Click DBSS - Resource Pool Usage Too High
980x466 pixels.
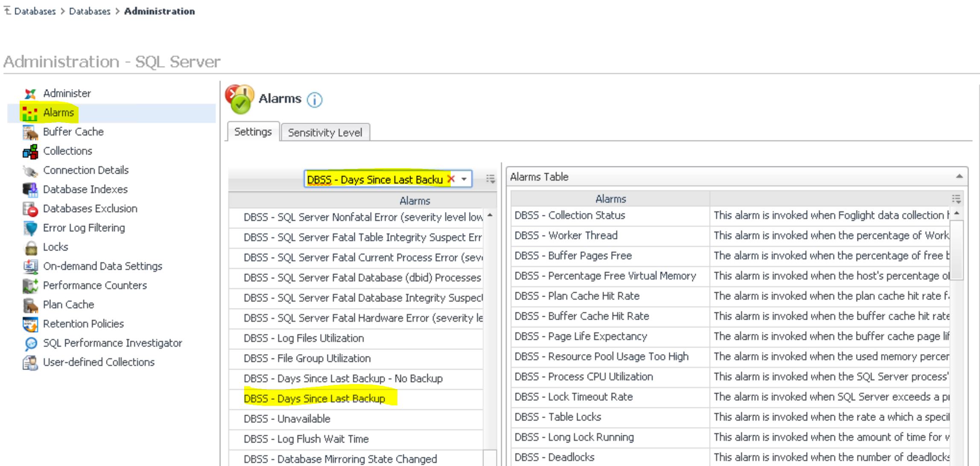(x=730, y=356)
